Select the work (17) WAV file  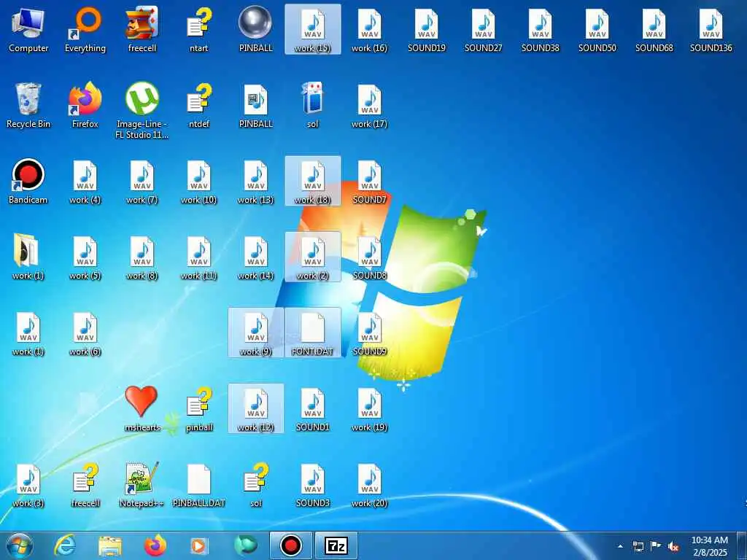click(369, 105)
